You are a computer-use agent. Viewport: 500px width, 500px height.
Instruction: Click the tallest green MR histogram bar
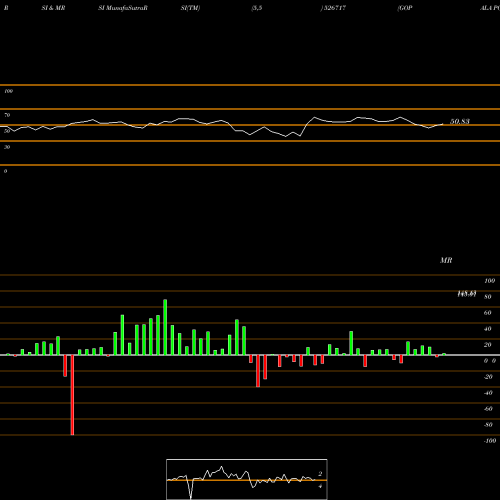pyautogui.click(x=165, y=327)
